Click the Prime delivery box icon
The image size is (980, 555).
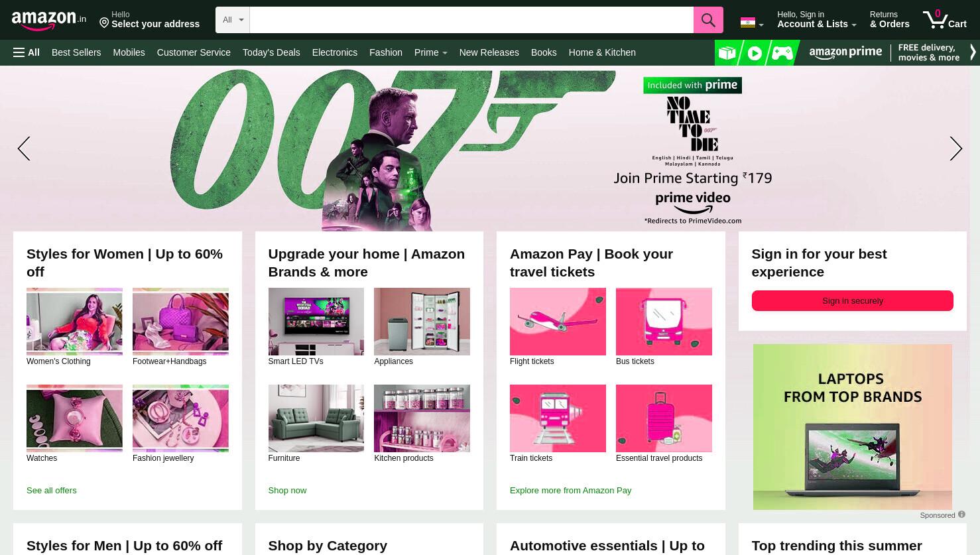tap(727, 53)
